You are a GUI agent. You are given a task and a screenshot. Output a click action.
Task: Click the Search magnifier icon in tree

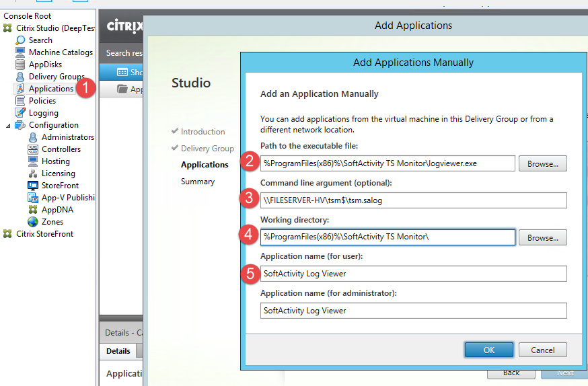point(20,40)
